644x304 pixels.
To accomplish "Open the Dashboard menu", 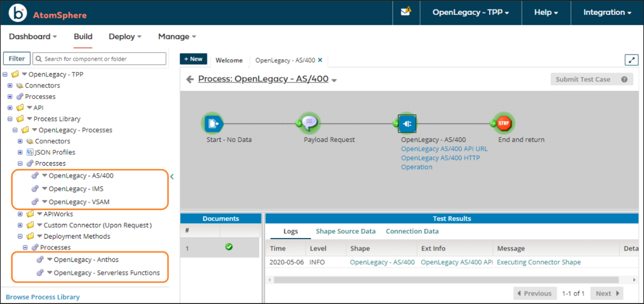I will pos(33,36).
